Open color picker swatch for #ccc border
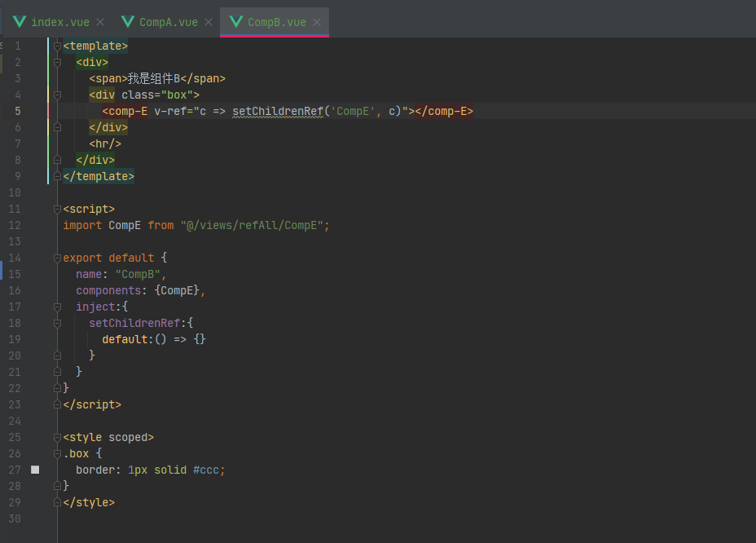Screen dimensions: 756x543 click(x=35, y=470)
